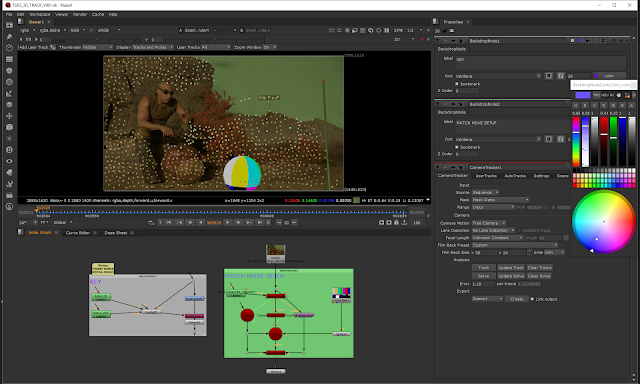Click the Add User Track crosshair icon

pos(52,47)
